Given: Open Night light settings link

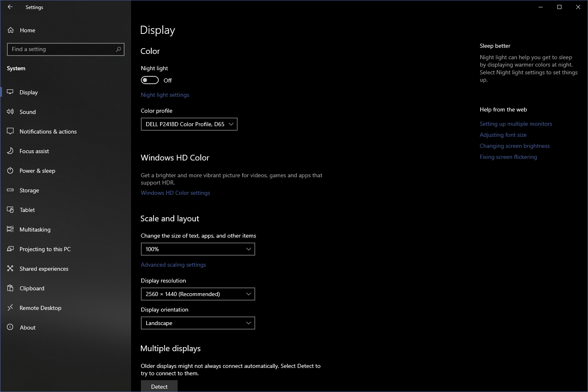Looking at the screenshot, I should [x=165, y=95].
